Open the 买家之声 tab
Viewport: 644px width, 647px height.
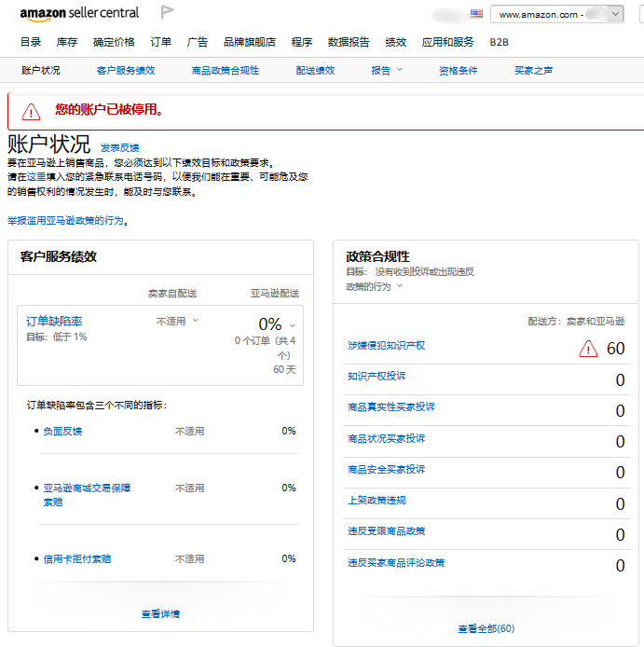(x=533, y=70)
